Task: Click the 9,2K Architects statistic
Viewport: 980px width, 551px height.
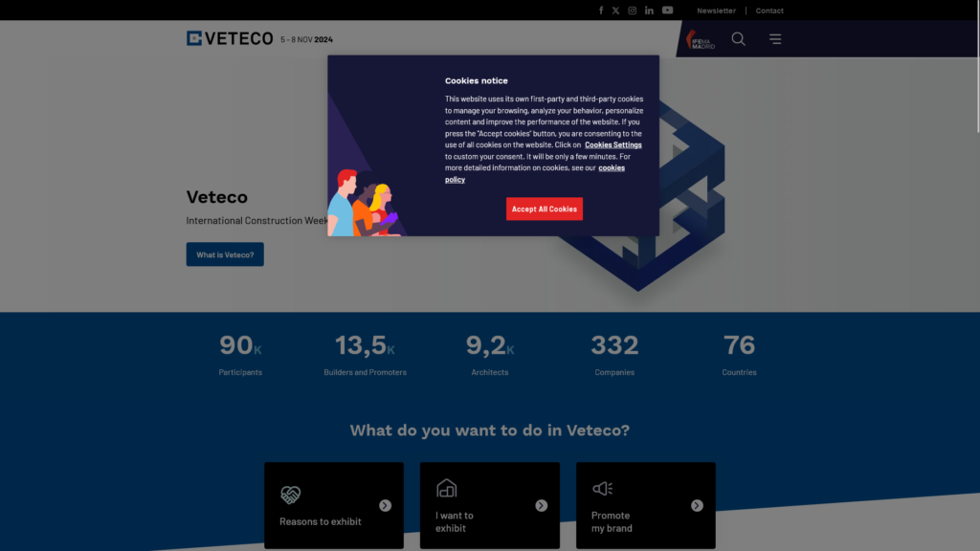Action: (x=490, y=354)
